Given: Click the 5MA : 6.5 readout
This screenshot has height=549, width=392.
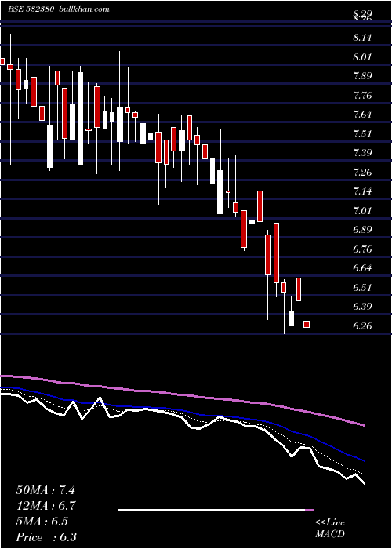Looking at the screenshot, I should pos(42,522).
